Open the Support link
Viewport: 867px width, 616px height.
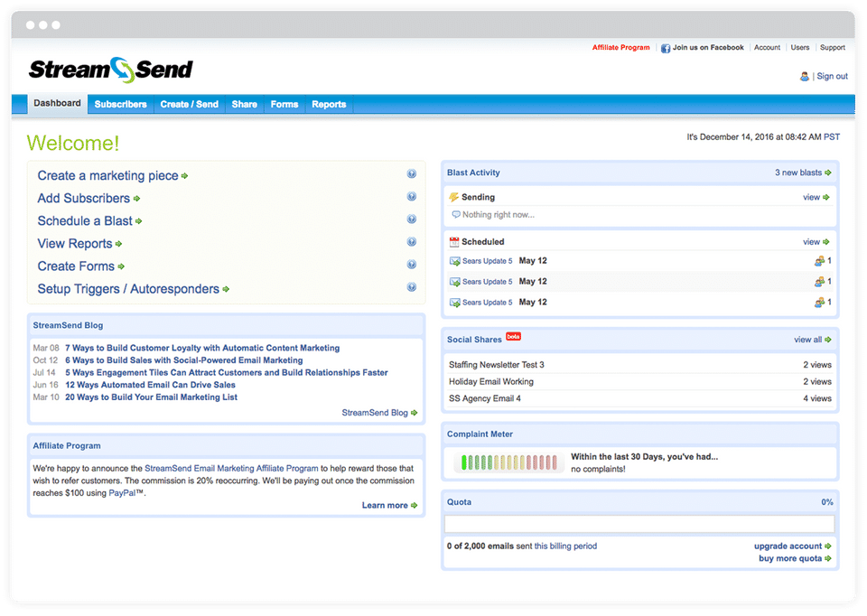coord(832,48)
